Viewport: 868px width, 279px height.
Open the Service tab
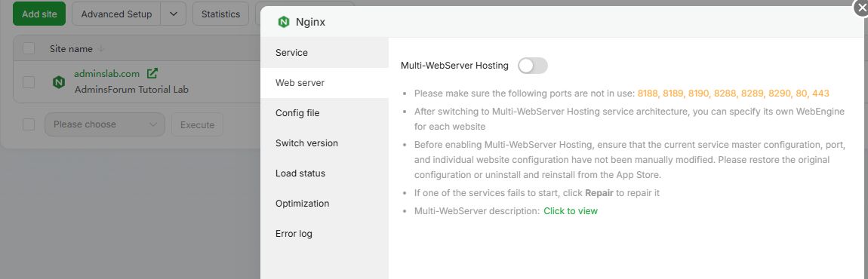[325, 53]
